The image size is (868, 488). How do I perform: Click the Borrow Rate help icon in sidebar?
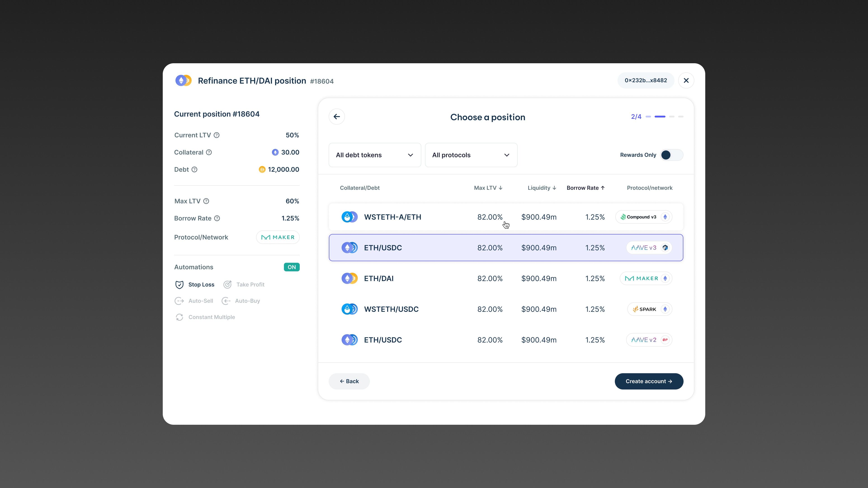click(217, 218)
